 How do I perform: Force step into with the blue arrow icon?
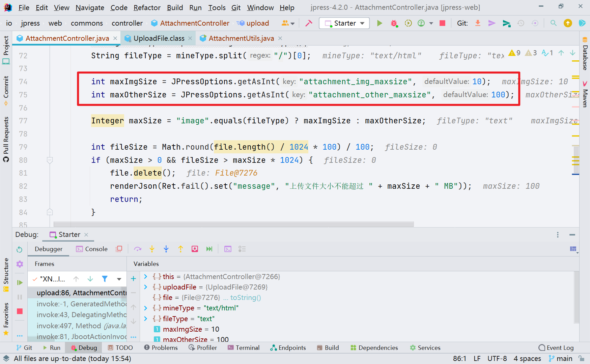pyautogui.click(x=166, y=249)
